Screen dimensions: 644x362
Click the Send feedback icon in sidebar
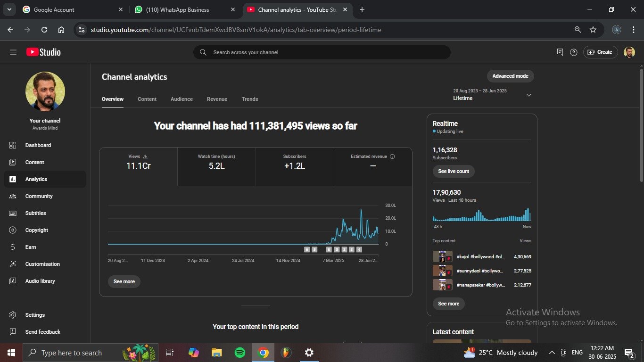pyautogui.click(x=13, y=332)
